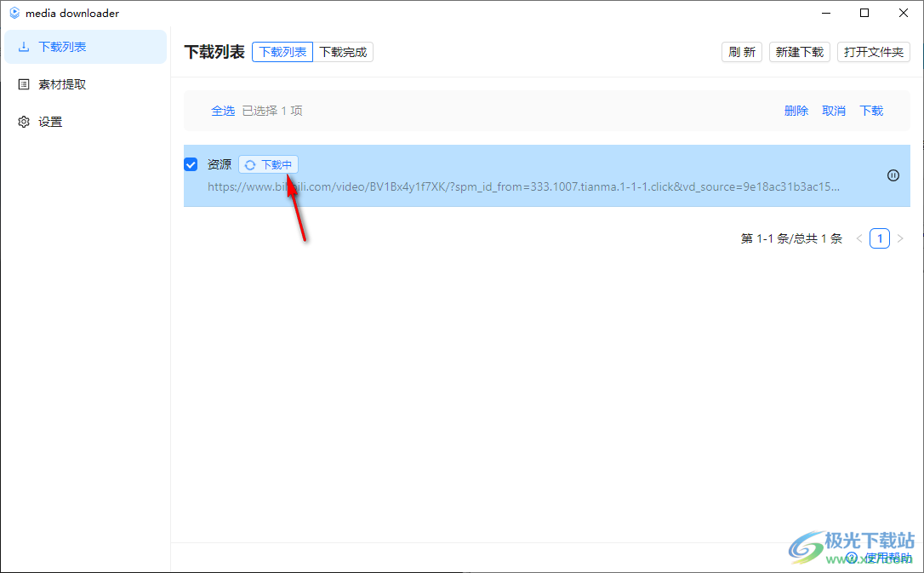Open the 下载列表 sidebar item
Screen dimensions: 924x573
point(85,47)
